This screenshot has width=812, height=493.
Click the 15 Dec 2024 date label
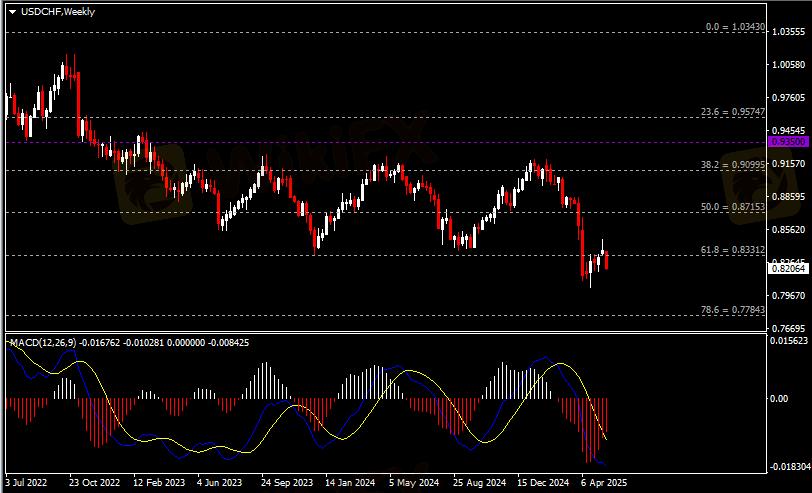544,483
